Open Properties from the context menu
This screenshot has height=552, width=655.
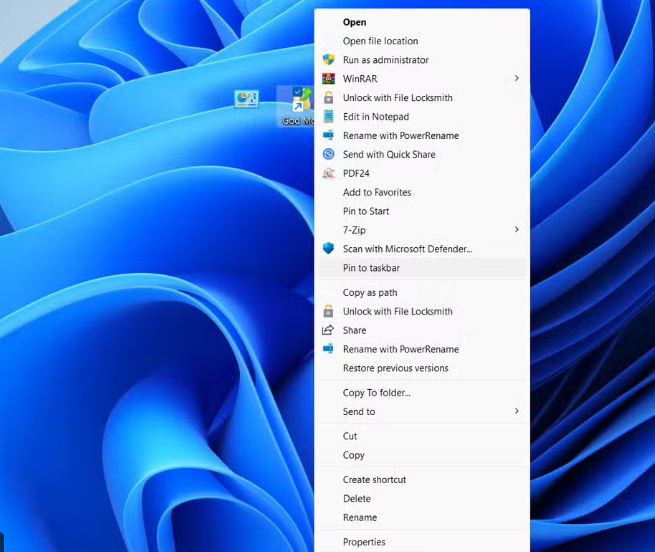click(x=364, y=542)
